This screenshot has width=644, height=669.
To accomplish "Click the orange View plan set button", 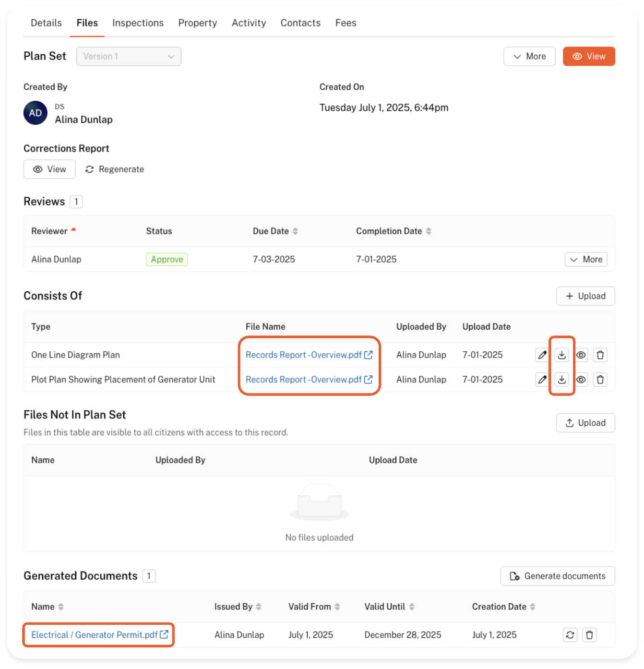I will (588, 56).
